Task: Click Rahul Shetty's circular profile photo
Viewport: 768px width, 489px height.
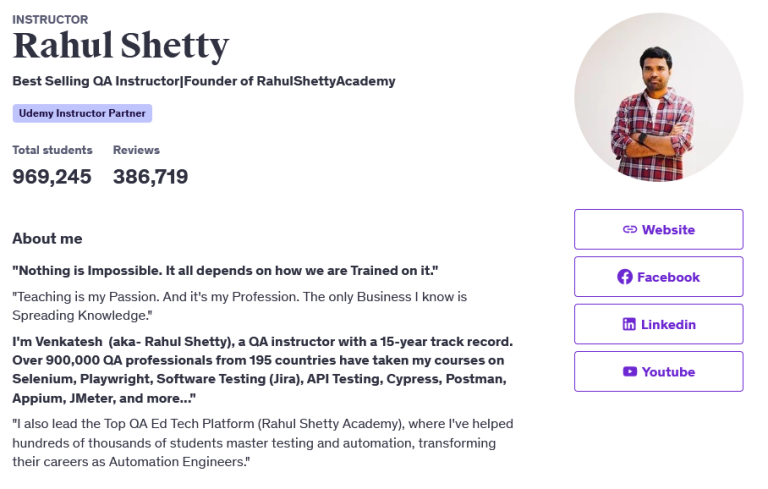Action: point(659,97)
